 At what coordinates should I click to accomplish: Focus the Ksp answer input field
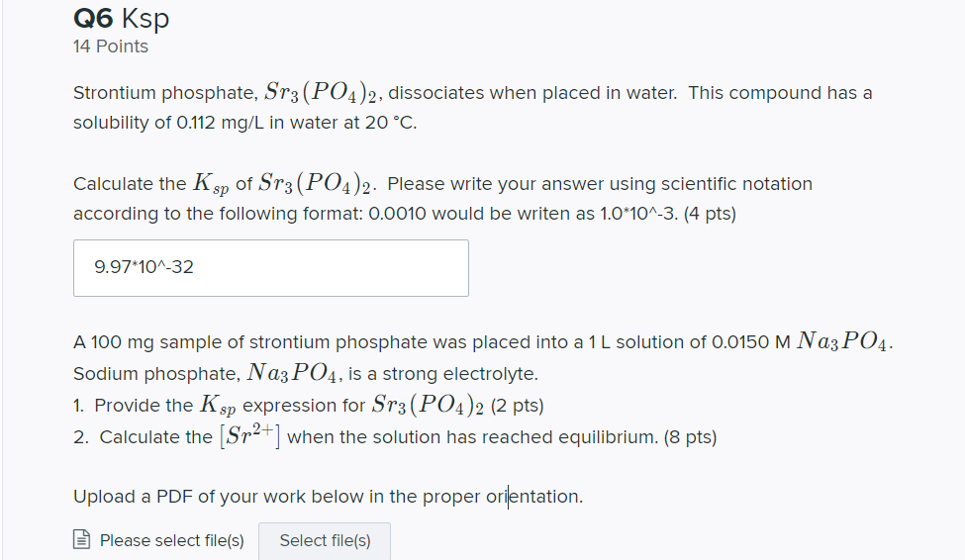271,268
